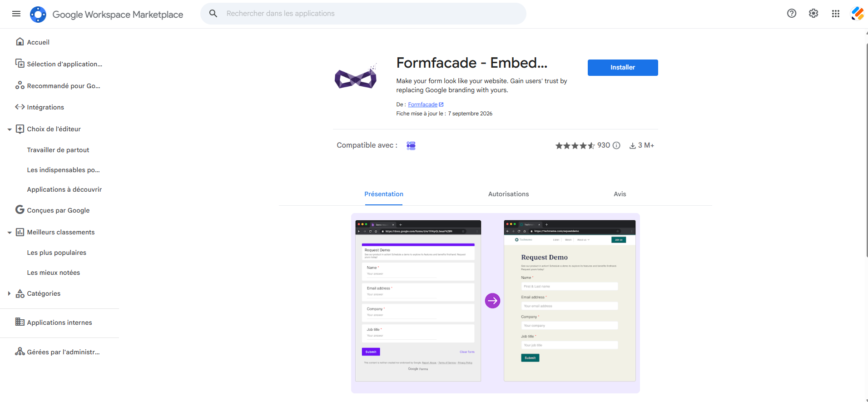Open the settings gear icon
This screenshot has height=402, width=868.
pyautogui.click(x=813, y=14)
